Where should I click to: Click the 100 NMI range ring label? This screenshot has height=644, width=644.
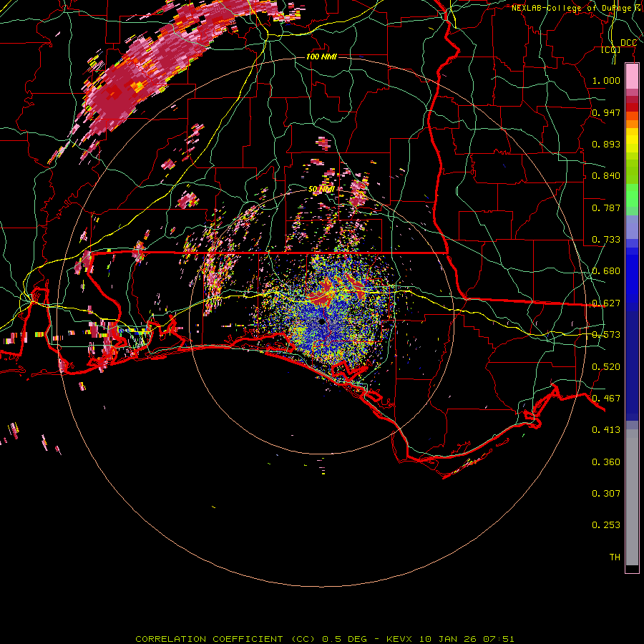pyautogui.click(x=321, y=57)
